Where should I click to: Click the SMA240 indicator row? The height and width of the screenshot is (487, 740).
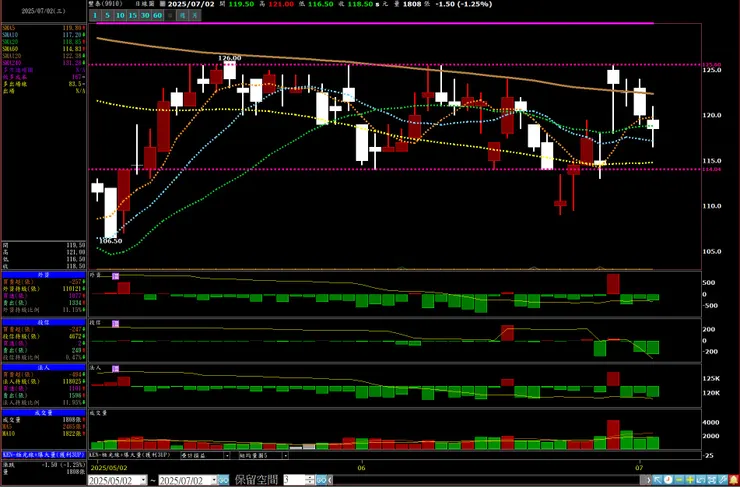pos(44,63)
